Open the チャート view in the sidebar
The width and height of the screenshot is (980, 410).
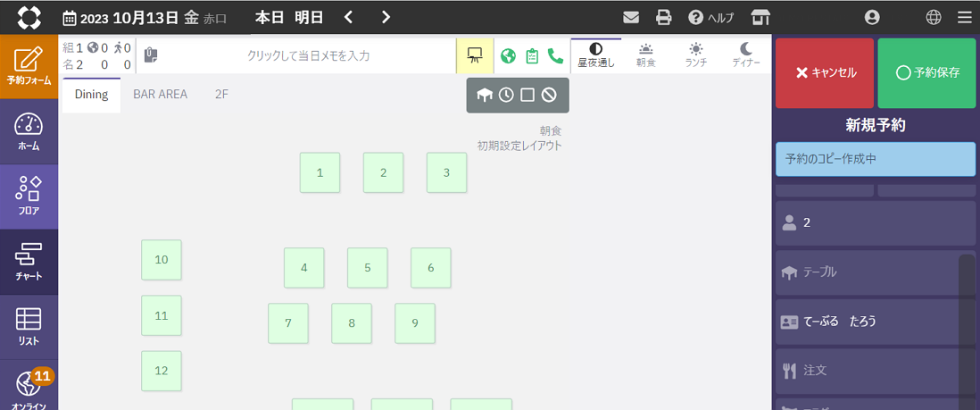pyautogui.click(x=29, y=263)
